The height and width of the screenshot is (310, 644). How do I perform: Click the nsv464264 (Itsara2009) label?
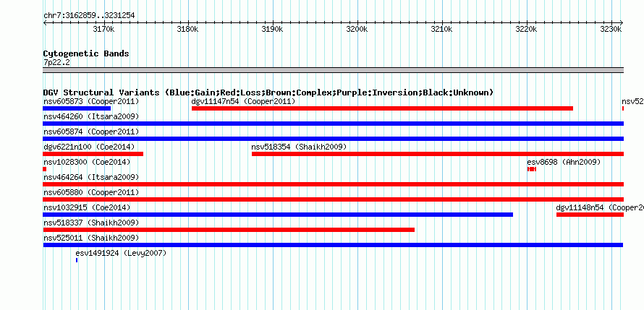[x=91, y=177]
